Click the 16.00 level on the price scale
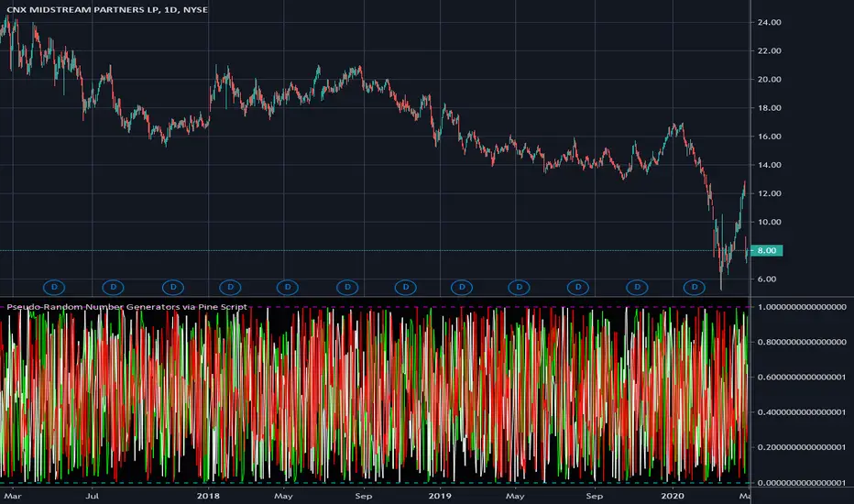Screen dimensions: 854x504 pyautogui.click(x=769, y=137)
